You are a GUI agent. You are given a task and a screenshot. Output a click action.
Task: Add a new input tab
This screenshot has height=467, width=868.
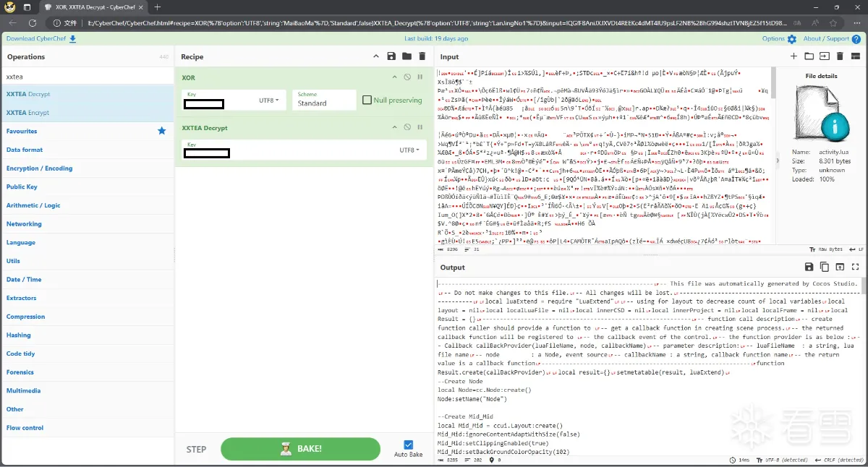point(793,56)
